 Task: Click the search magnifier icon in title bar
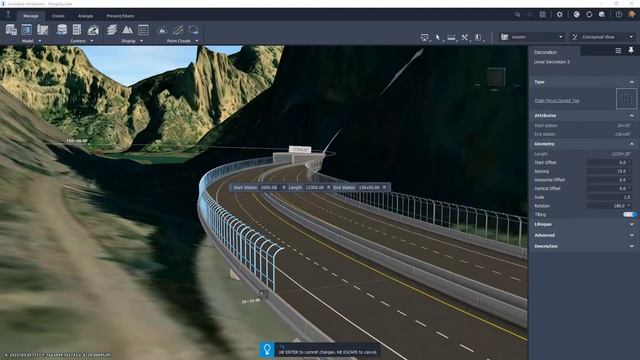(517, 14)
